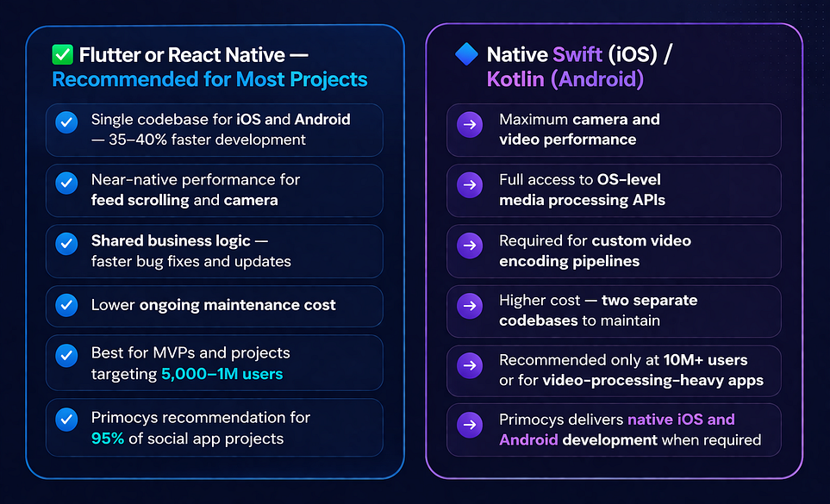Image resolution: width=830 pixels, height=504 pixels.
Task: Click check icon for Shared business logic row
Action: 66,244
